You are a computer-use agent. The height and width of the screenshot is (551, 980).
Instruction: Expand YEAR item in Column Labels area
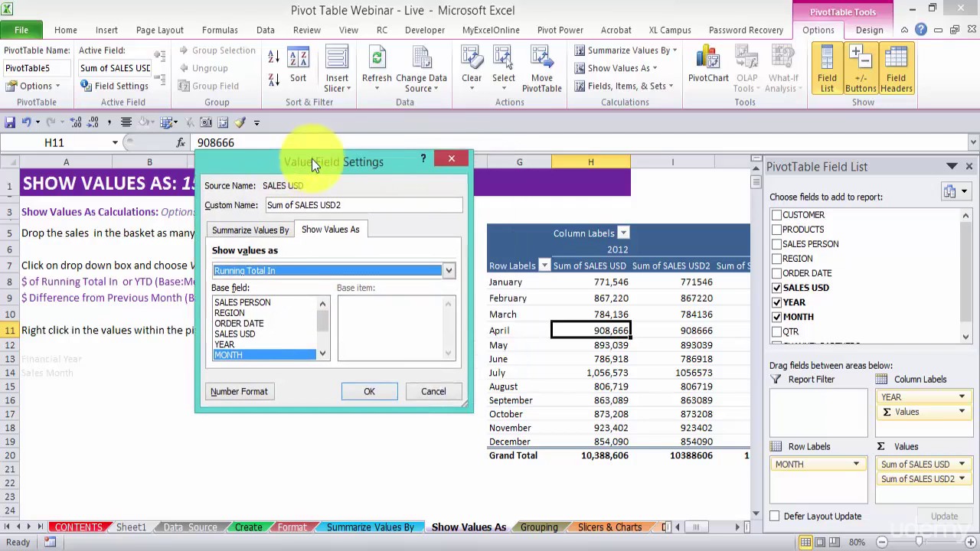962,397
